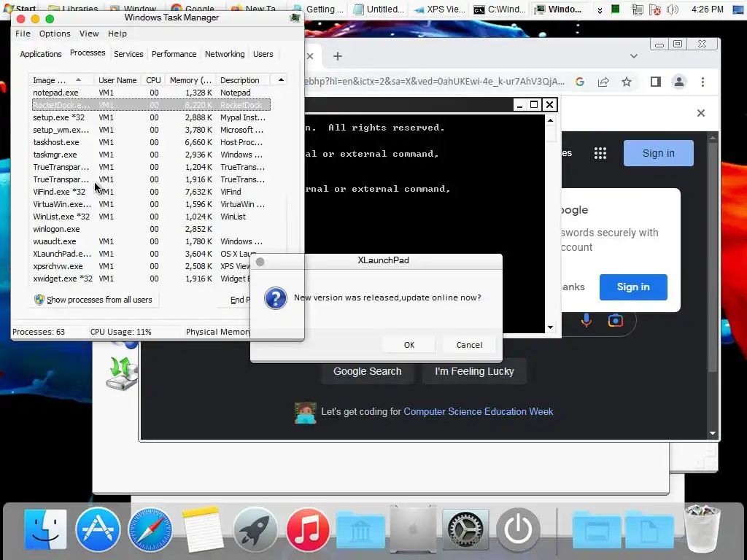Viewport: 747px width, 560px height.
Task: Sort by the User Name column
Action: (117, 80)
